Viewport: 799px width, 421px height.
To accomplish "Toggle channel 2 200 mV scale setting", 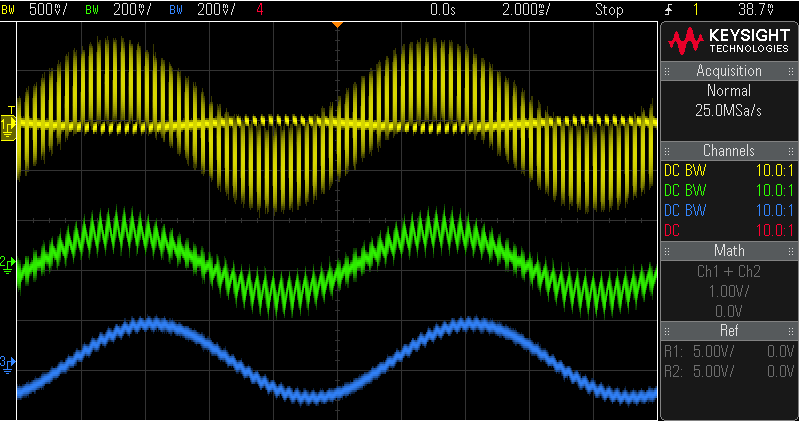I will tap(122, 10).
